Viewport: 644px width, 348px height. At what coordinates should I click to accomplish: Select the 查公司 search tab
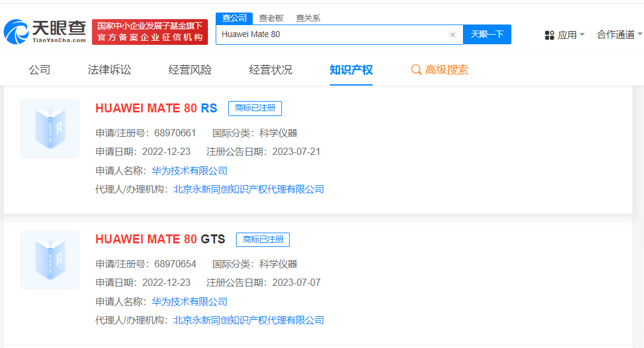coord(234,18)
